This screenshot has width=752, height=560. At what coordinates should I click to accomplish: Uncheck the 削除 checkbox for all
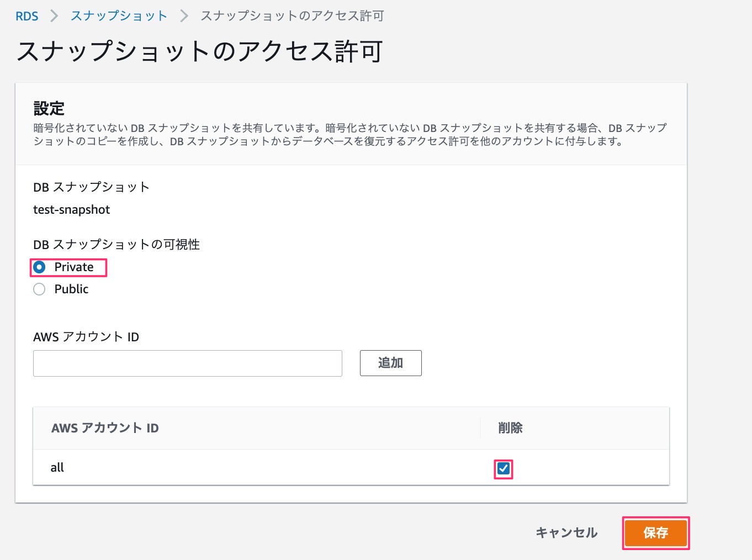pos(503,469)
